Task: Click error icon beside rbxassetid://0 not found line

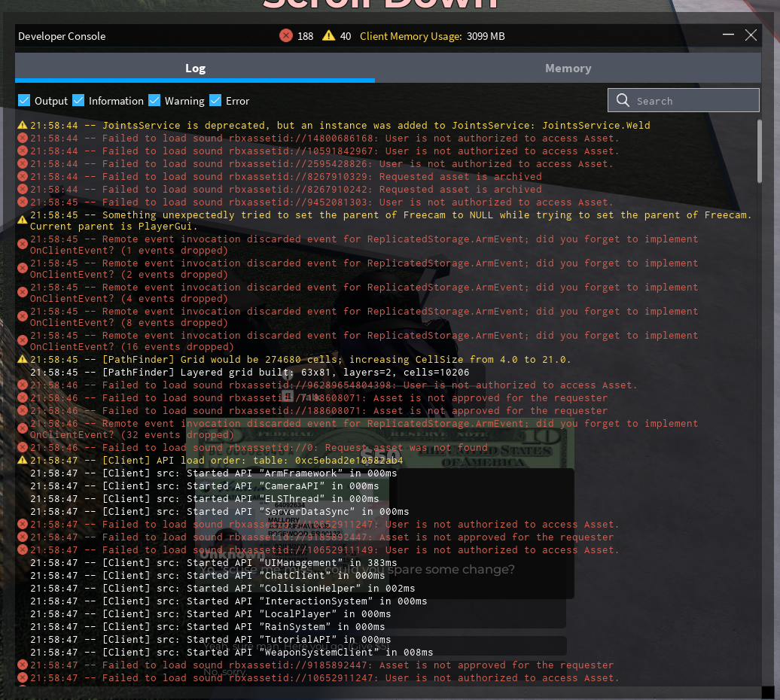Action: [x=23, y=447]
